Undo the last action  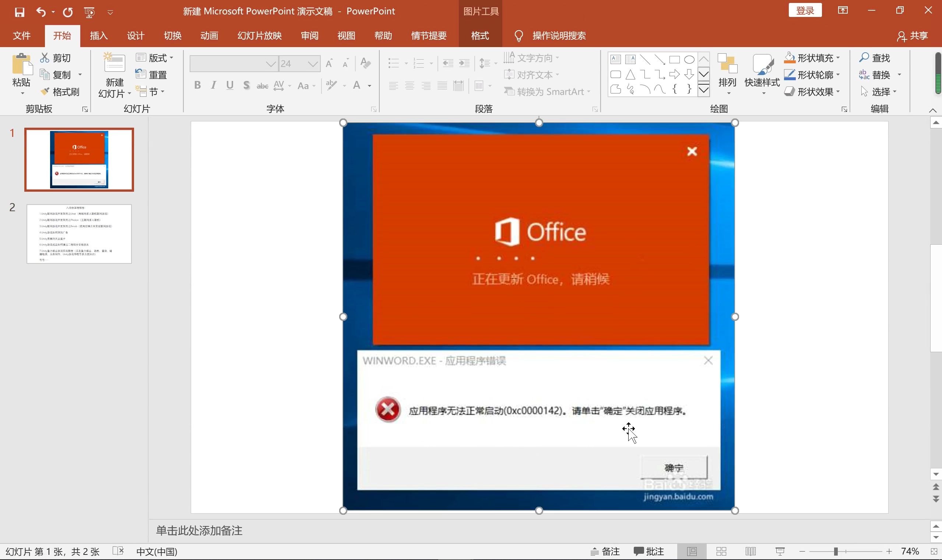tap(41, 12)
